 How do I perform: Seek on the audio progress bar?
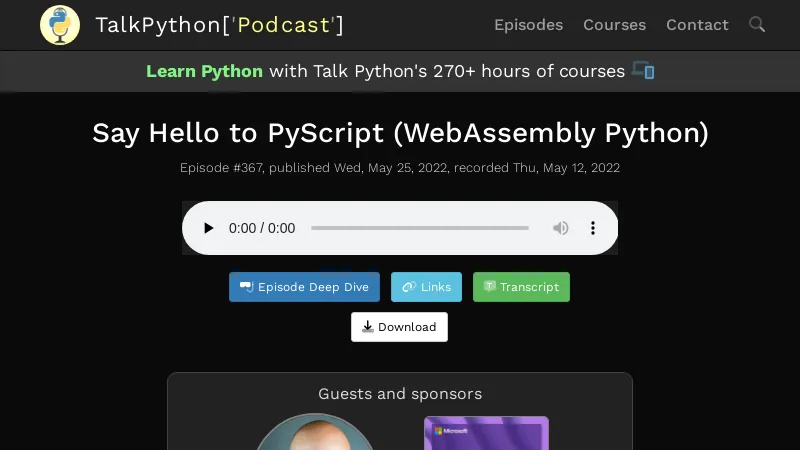[x=419, y=228]
